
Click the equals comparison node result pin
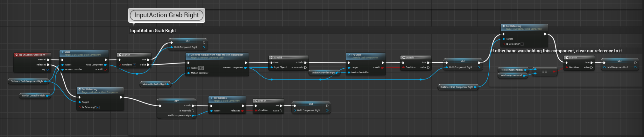tap(554, 72)
